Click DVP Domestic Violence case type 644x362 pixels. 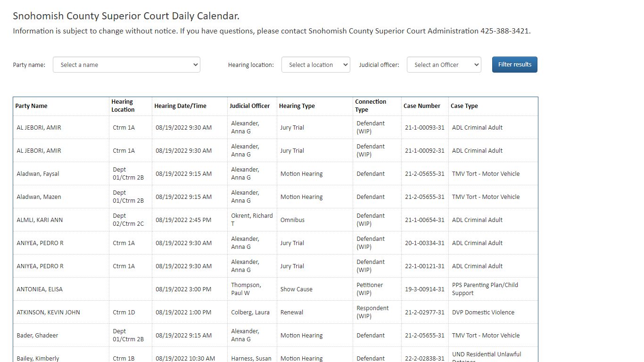(x=483, y=313)
